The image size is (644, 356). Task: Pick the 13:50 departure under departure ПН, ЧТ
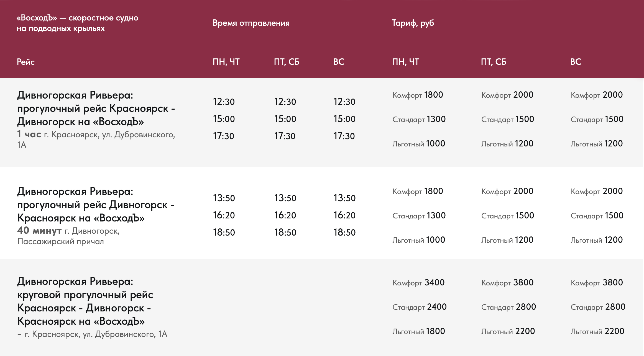click(224, 198)
